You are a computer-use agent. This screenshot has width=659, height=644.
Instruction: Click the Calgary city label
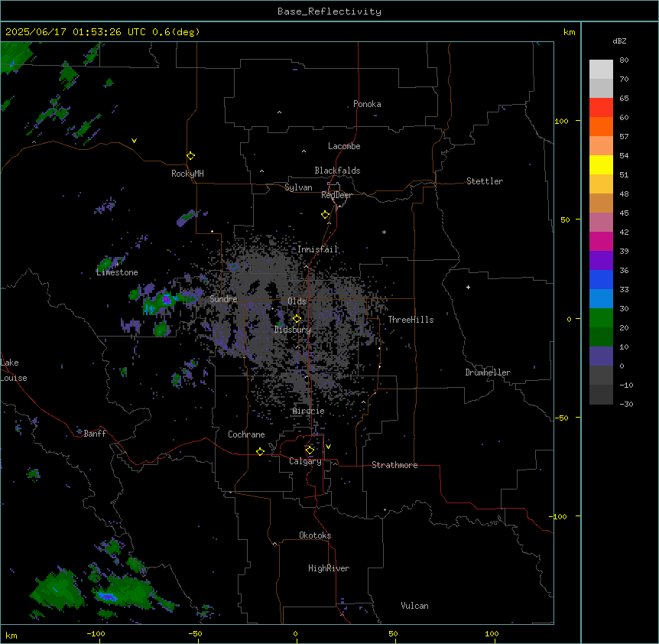tap(305, 461)
